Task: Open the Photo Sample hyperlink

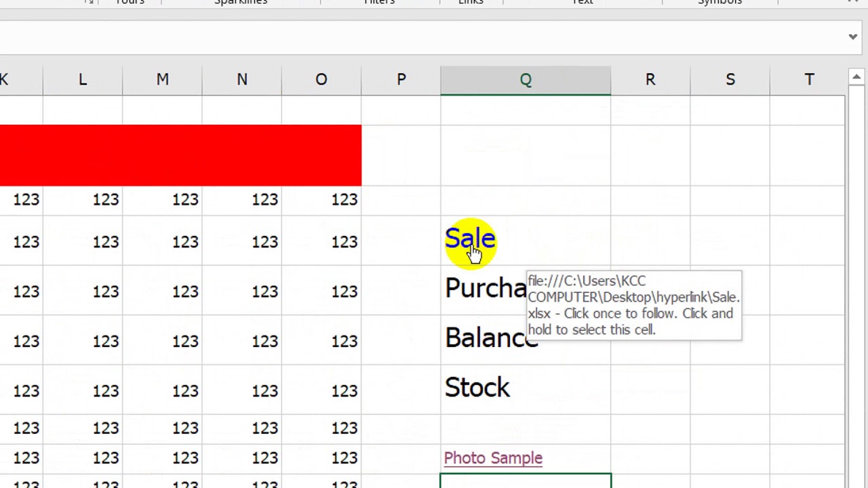Action: click(x=493, y=458)
